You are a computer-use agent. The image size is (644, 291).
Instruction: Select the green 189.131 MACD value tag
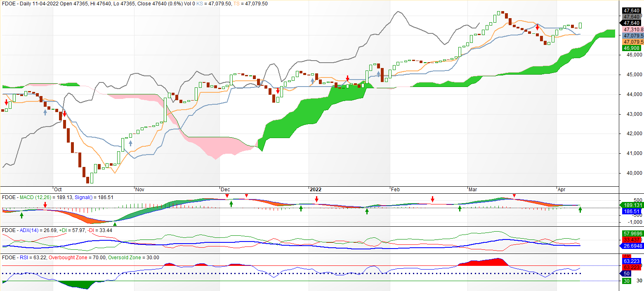[632, 205]
